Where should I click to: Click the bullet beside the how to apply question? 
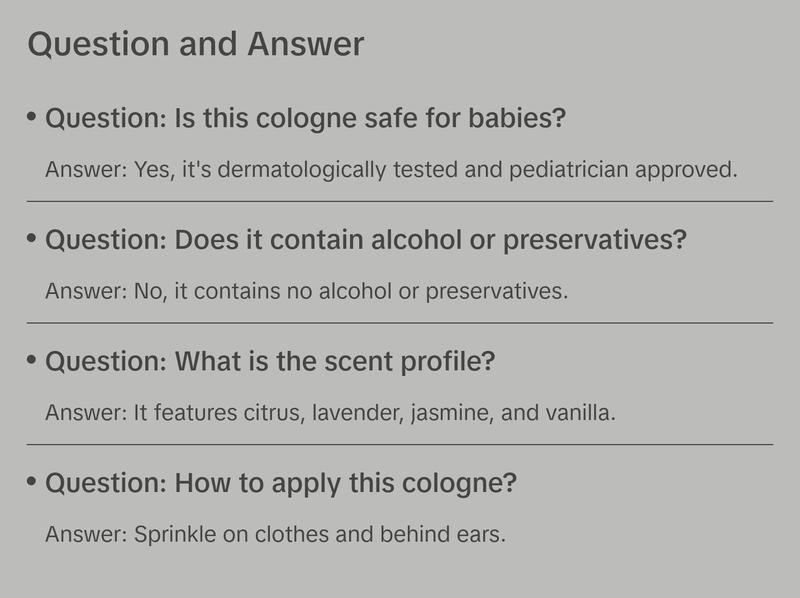click(32, 483)
